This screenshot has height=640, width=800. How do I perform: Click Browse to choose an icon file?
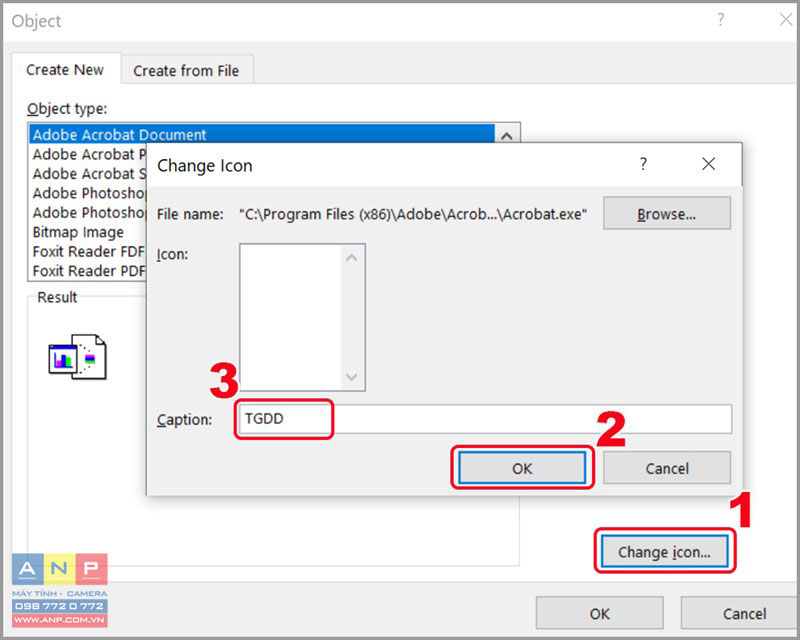point(666,214)
